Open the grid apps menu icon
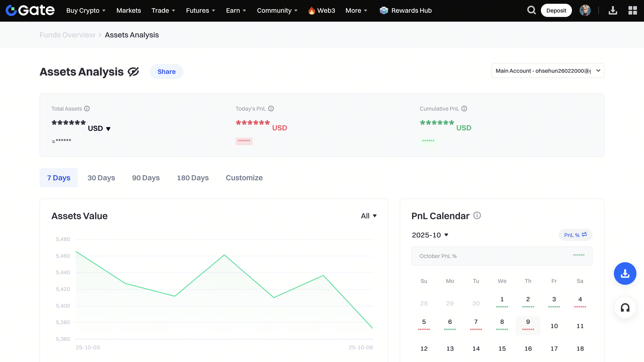Viewport: 644px width, 362px height. coord(632,10)
